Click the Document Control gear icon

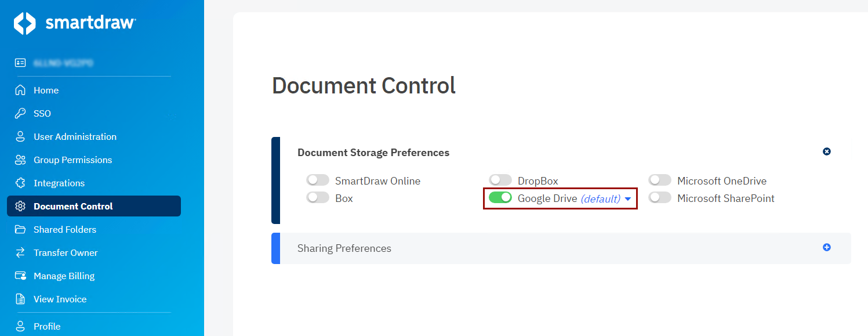20,206
